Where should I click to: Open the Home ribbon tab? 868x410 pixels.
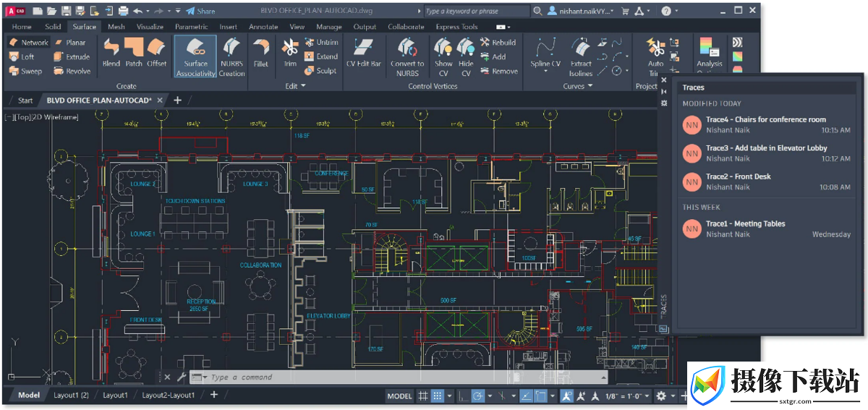(22, 27)
